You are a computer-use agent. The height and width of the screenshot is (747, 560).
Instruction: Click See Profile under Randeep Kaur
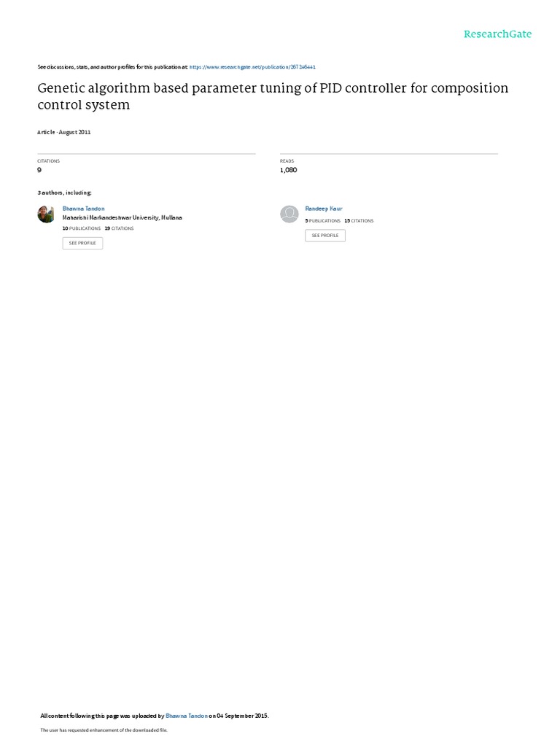325,236
